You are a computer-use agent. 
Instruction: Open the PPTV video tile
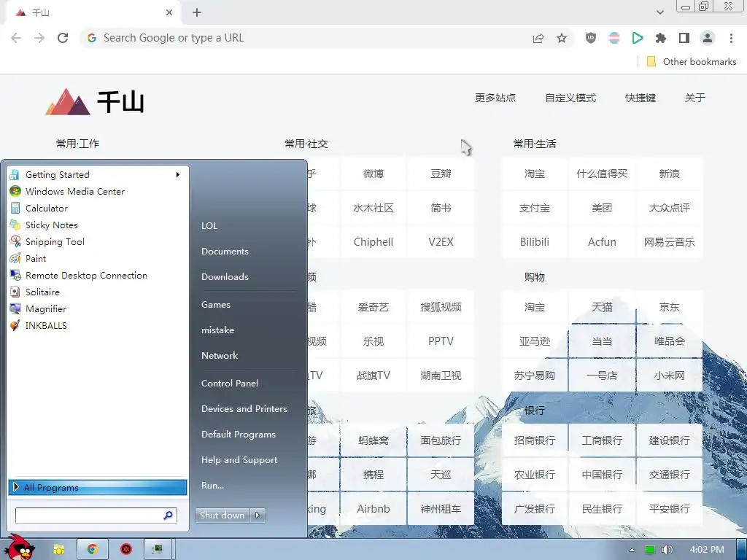tap(441, 341)
